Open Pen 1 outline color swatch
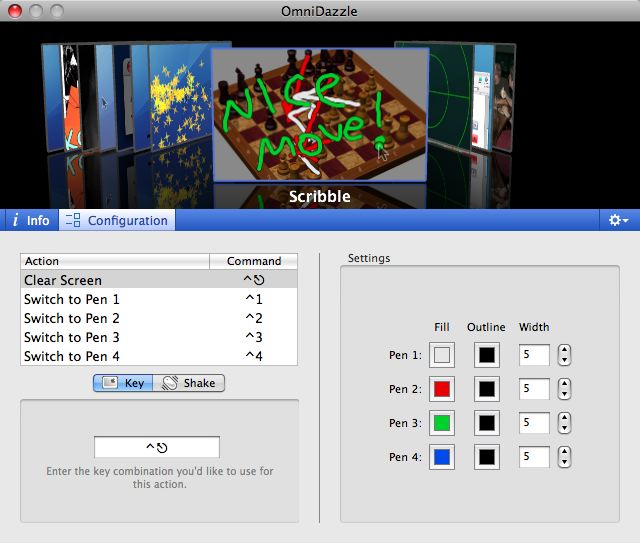 click(486, 355)
